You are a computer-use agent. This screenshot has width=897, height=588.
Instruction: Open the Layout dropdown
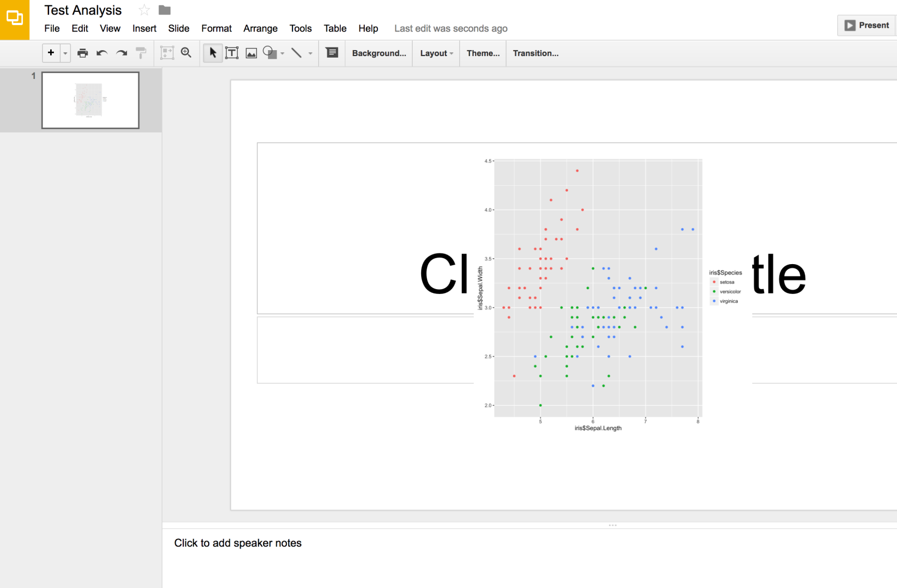tap(436, 53)
